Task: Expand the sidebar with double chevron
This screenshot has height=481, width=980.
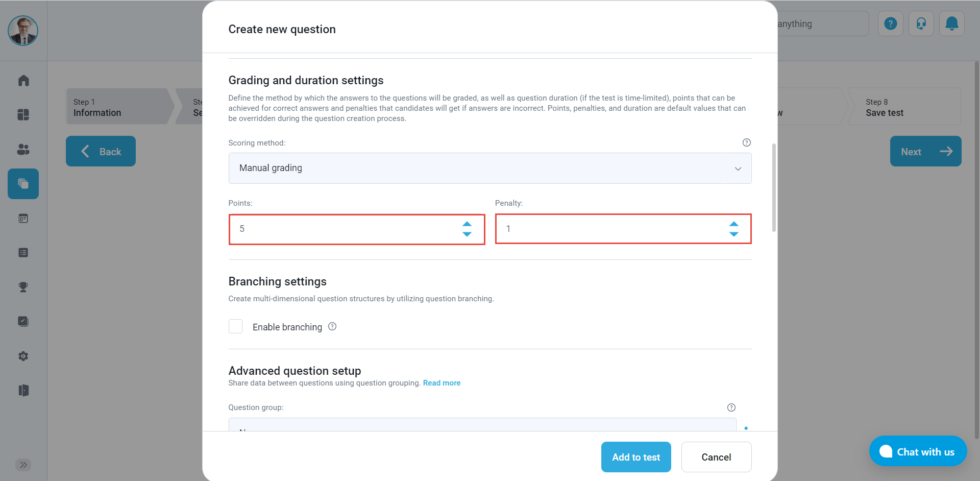Action: [x=23, y=465]
